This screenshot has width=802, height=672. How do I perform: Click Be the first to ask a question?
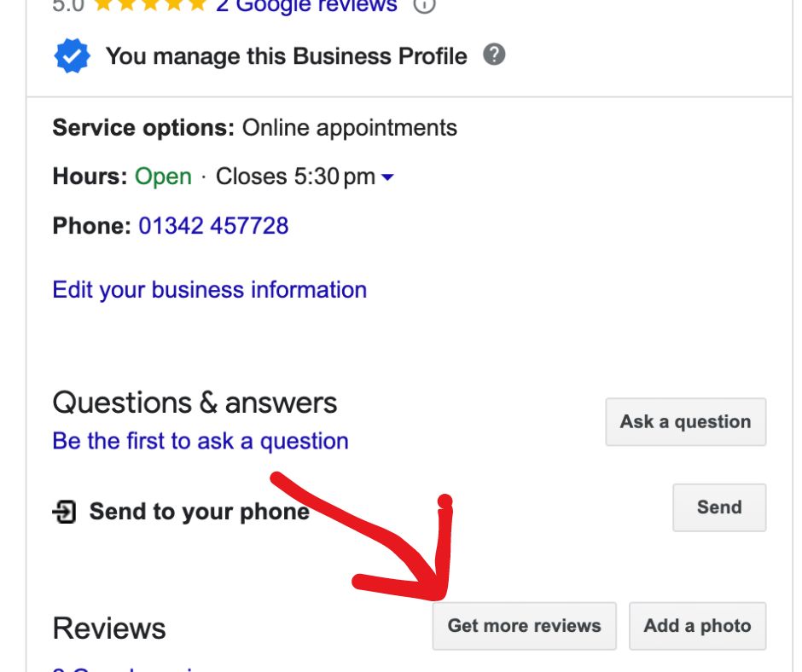[199, 440]
